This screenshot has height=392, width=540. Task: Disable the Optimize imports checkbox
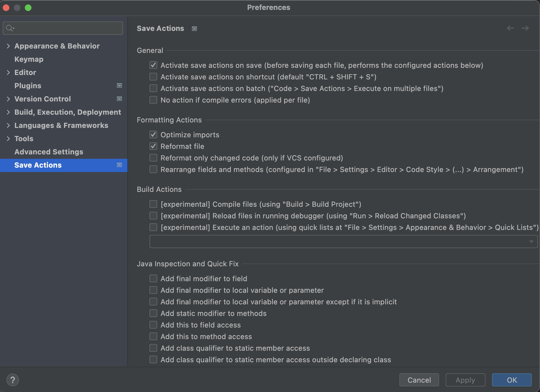point(153,135)
